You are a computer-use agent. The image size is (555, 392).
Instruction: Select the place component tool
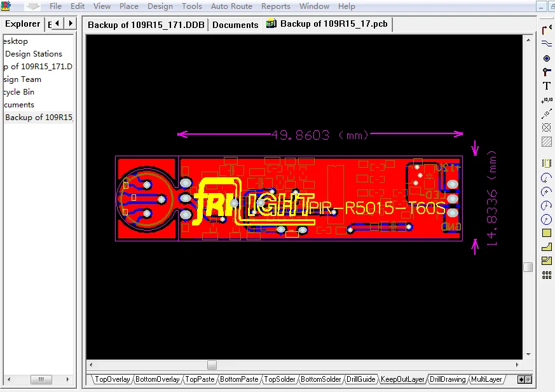click(547, 163)
